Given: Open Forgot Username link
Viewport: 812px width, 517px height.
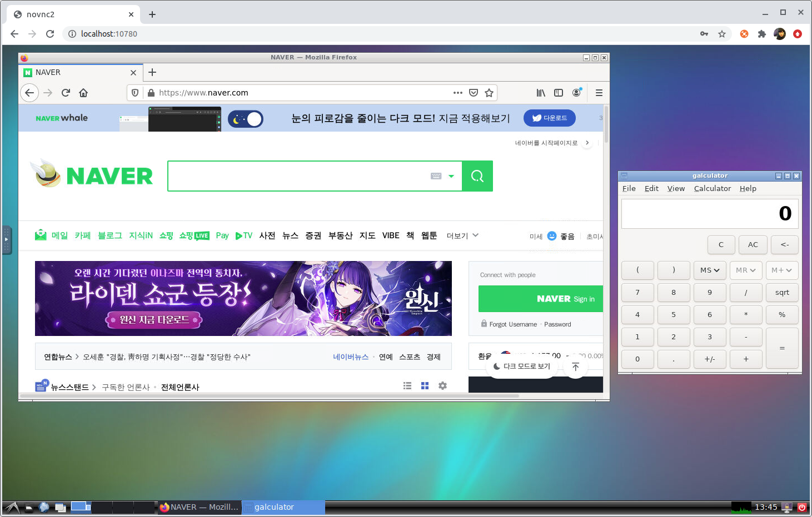Looking at the screenshot, I should pyautogui.click(x=513, y=324).
